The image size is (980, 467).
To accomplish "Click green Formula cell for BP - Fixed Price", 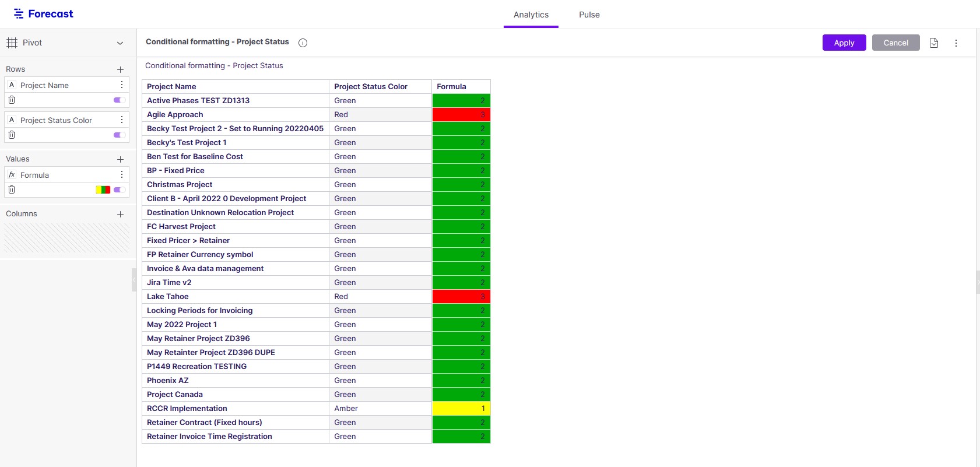I will point(461,171).
